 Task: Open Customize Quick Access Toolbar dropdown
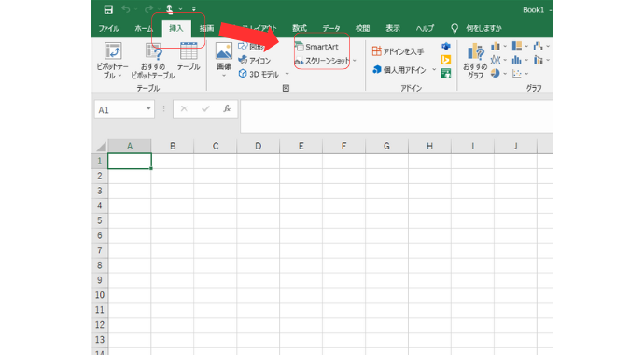click(193, 9)
